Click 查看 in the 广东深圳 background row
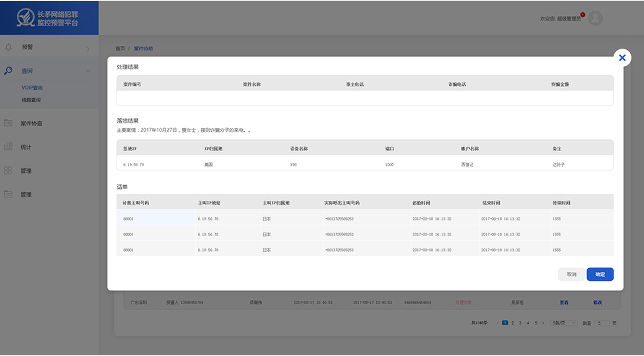Screen dimensions: 644x356 pos(564,302)
